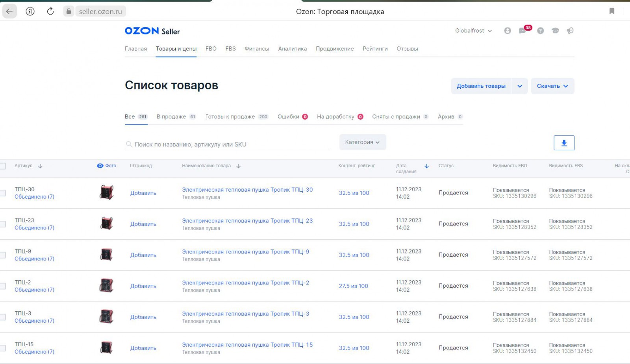Open the Yandex home icon
The height and width of the screenshot is (364, 630).
tap(30, 11)
